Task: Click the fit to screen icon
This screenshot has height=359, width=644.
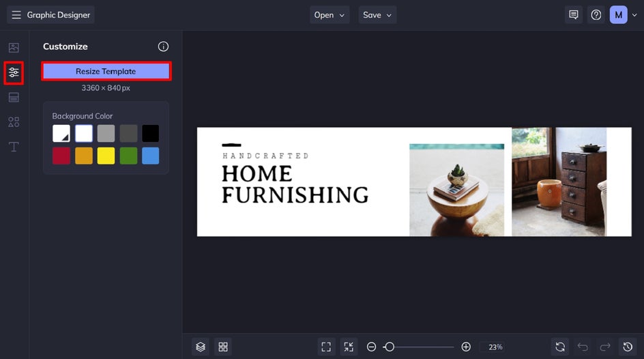Action: pyautogui.click(x=326, y=347)
